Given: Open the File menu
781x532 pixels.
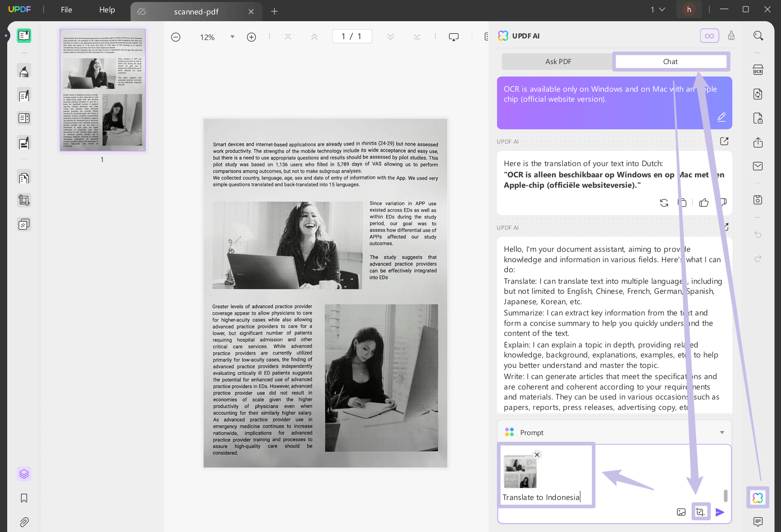Looking at the screenshot, I should pyautogui.click(x=66, y=10).
